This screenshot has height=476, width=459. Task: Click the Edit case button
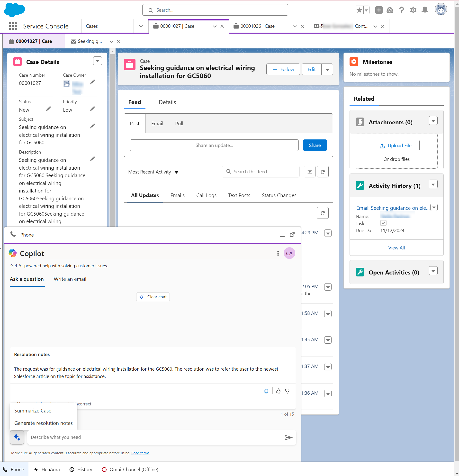click(x=311, y=69)
